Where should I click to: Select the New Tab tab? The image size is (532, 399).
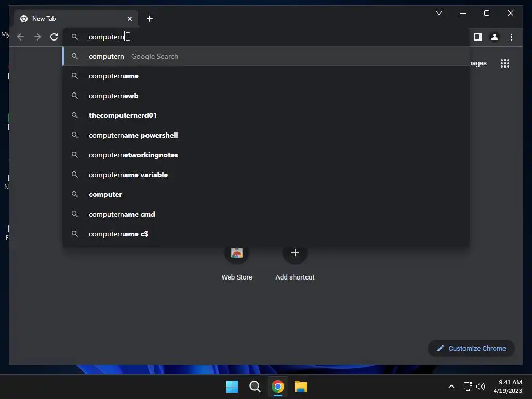[76, 19]
